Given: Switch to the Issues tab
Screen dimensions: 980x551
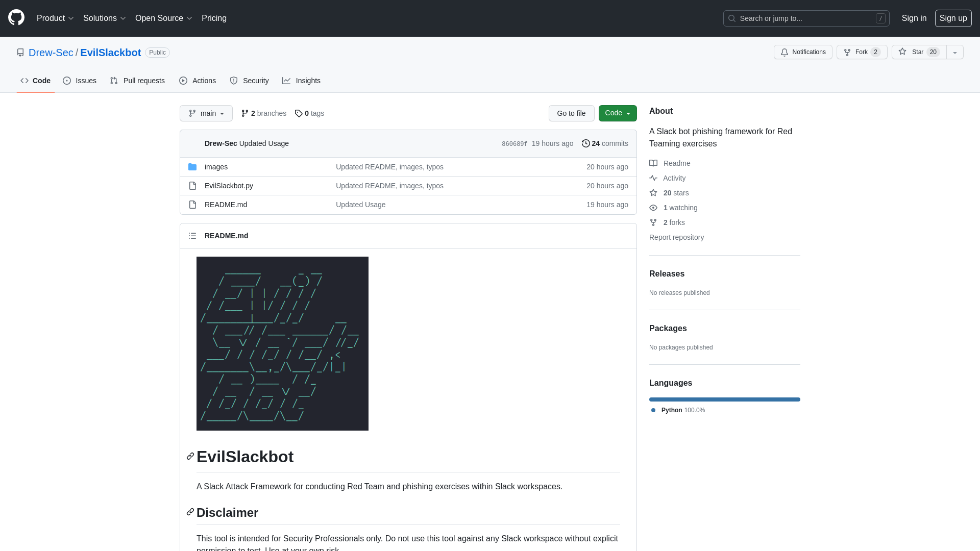Looking at the screenshot, I should tap(80, 81).
